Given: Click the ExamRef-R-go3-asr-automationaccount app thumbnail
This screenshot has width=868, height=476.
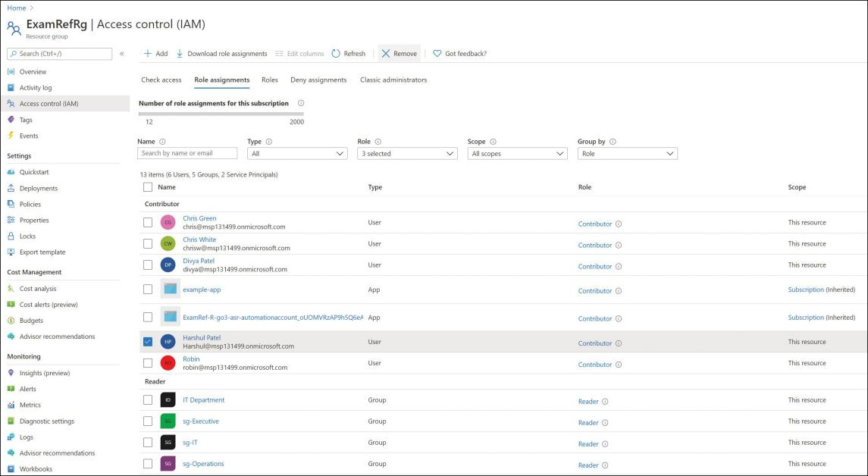Looking at the screenshot, I should (170, 317).
